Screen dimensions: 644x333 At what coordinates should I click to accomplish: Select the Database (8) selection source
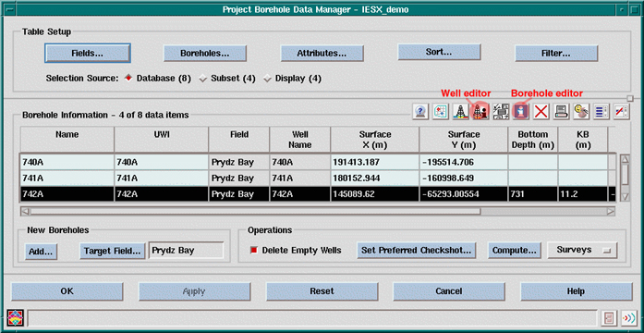[x=159, y=78]
